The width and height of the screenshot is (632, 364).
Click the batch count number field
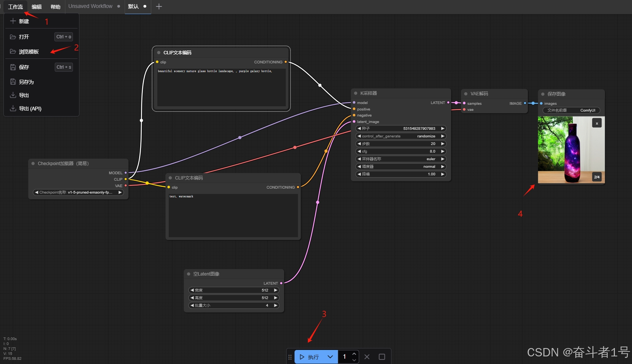345,357
